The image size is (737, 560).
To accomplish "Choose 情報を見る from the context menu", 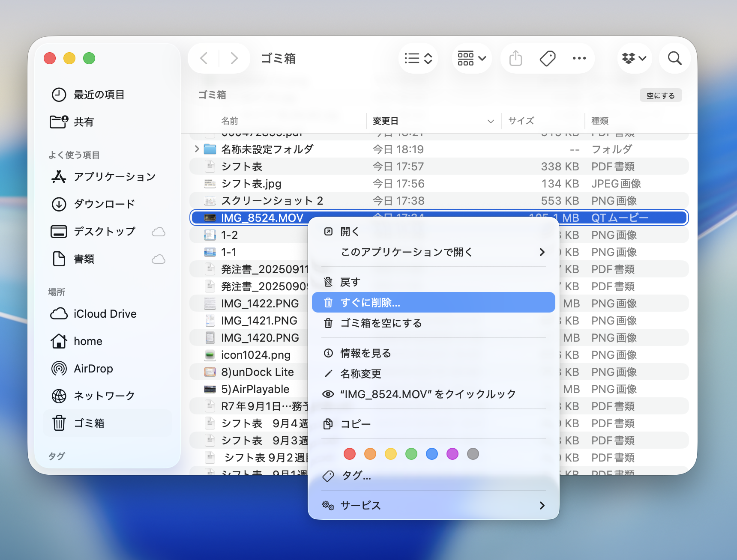I will click(434, 353).
